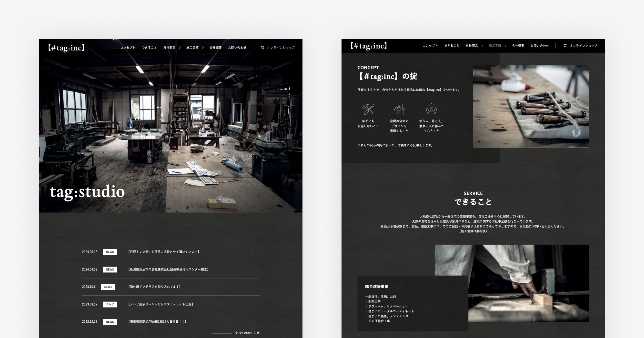This screenshot has width=644, height=338.
Task: Open コンセプト in the left page menu
Action: point(128,48)
